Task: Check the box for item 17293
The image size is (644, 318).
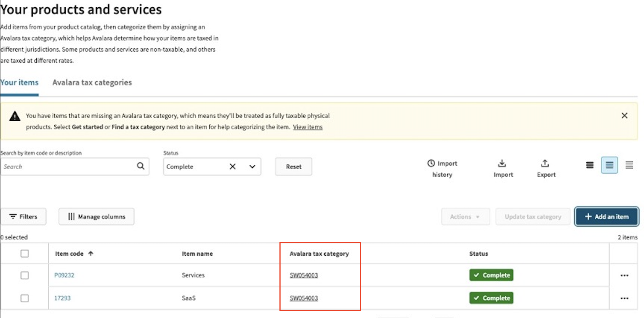Action: [x=25, y=298]
